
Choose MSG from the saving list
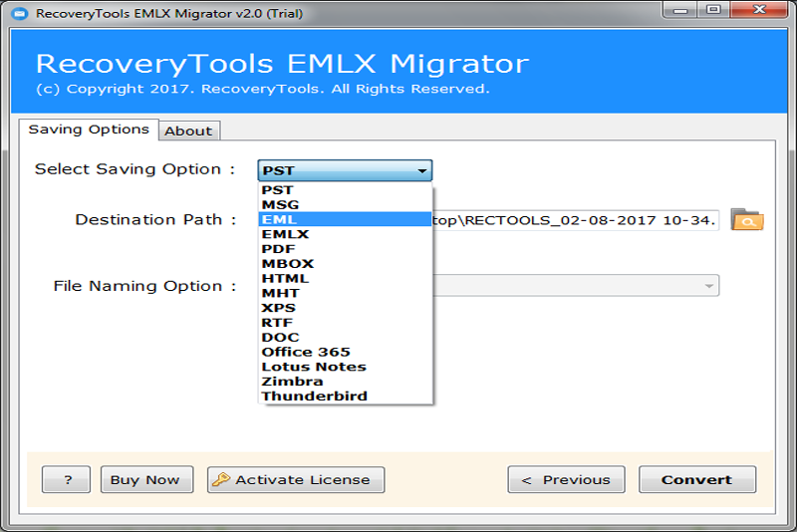pyautogui.click(x=345, y=205)
